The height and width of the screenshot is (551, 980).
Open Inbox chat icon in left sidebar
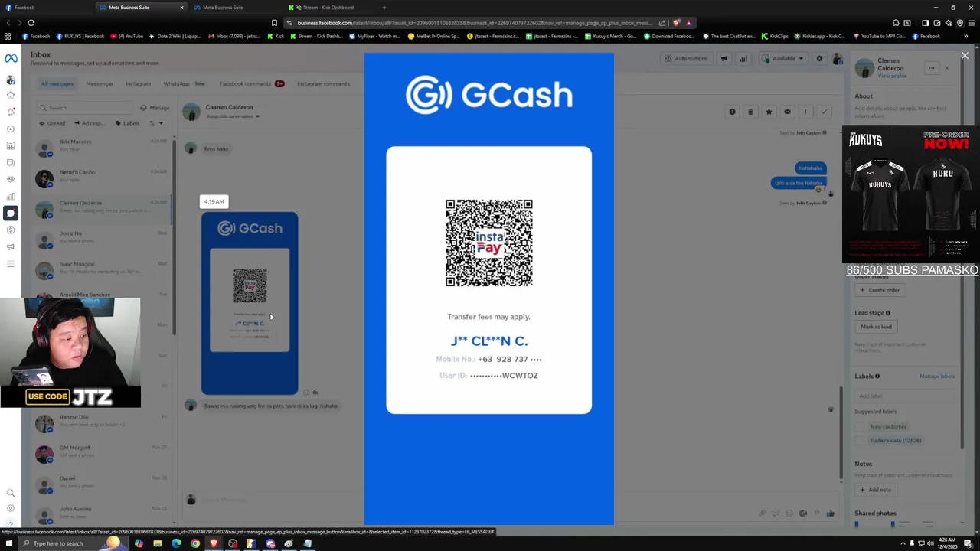coord(11,213)
